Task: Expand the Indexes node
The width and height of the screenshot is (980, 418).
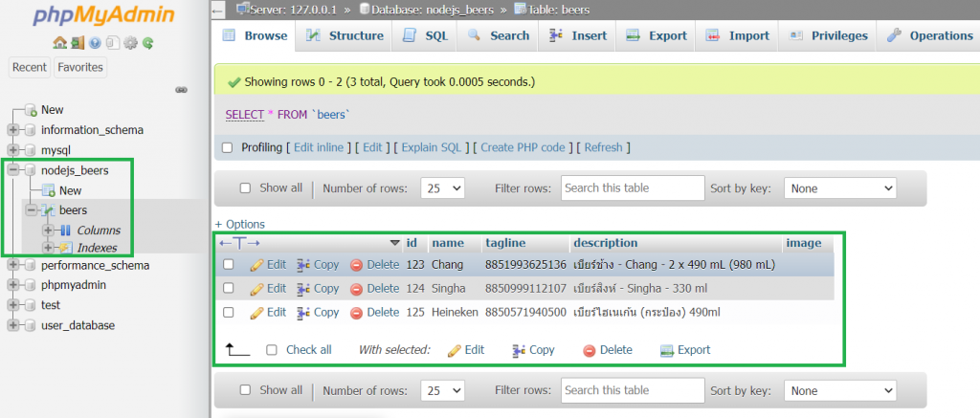Action: [50, 248]
